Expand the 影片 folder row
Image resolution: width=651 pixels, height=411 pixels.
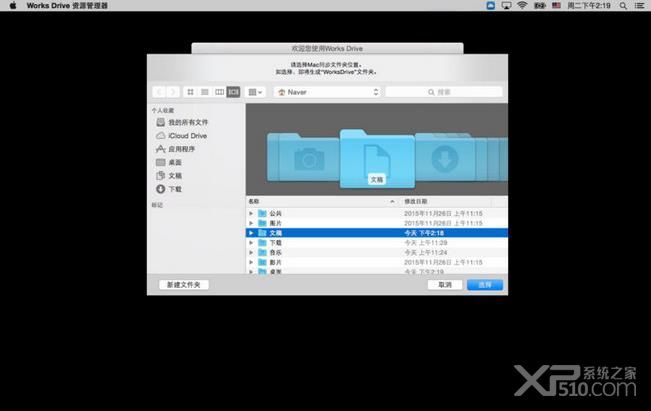tap(251, 262)
